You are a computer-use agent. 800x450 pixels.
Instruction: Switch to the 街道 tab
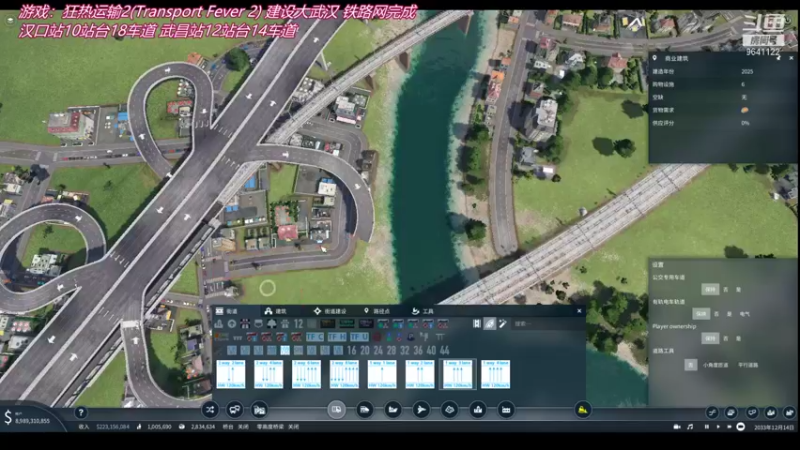point(227,311)
